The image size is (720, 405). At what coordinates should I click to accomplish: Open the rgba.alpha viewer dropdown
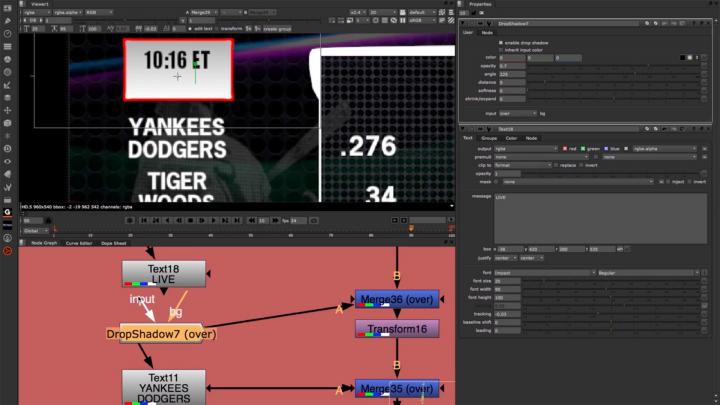pyautogui.click(x=68, y=12)
